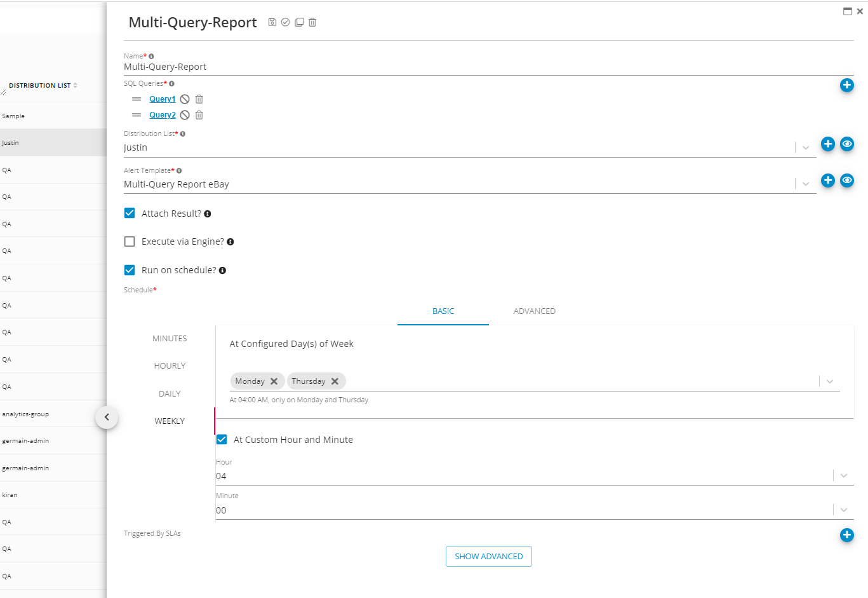868x598 pixels.
Task: Click the SHOW ADVANCED button
Action: [x=488, y=557]
